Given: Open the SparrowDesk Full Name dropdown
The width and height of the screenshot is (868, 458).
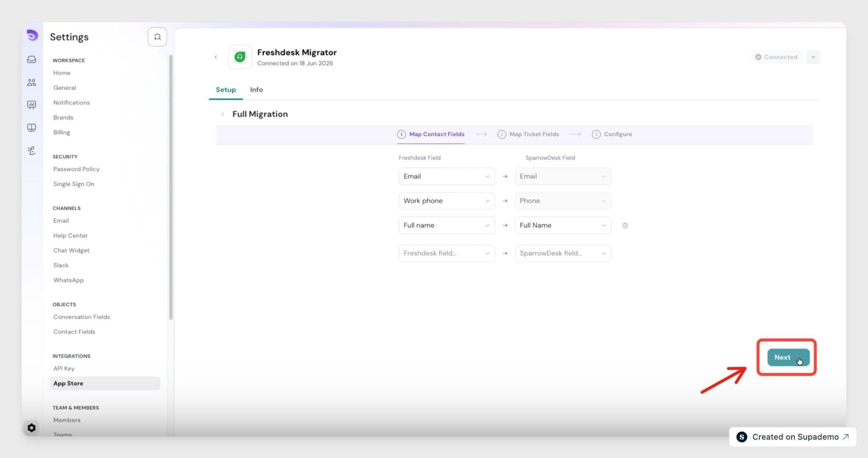Looking at the screenshot, I should 563,225.
